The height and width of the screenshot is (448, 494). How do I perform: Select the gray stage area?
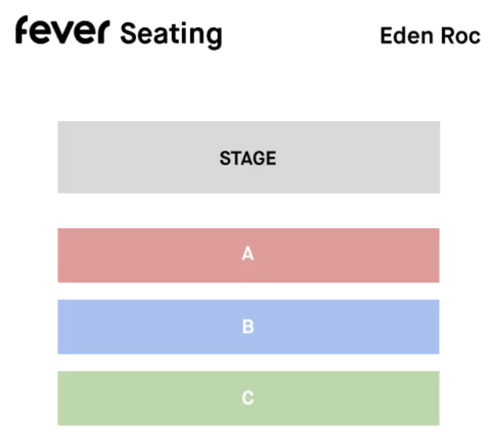pyautogui.click(x=139, y=157)
